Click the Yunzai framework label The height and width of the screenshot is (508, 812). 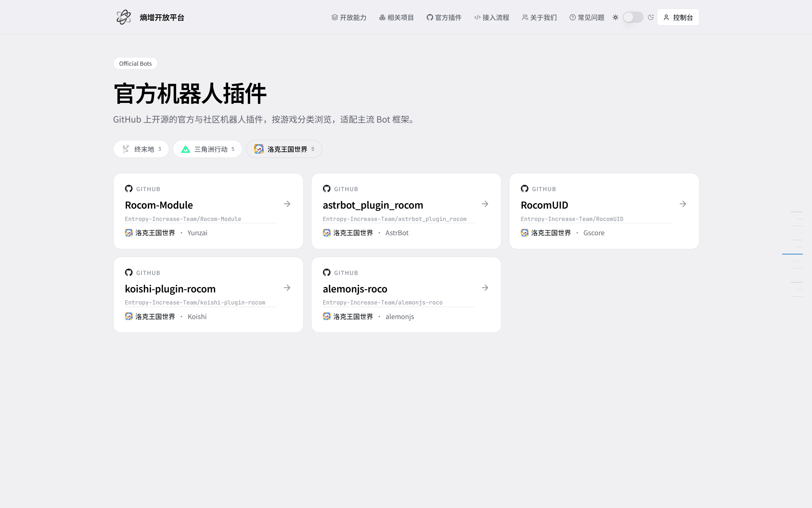pos(197,233)
